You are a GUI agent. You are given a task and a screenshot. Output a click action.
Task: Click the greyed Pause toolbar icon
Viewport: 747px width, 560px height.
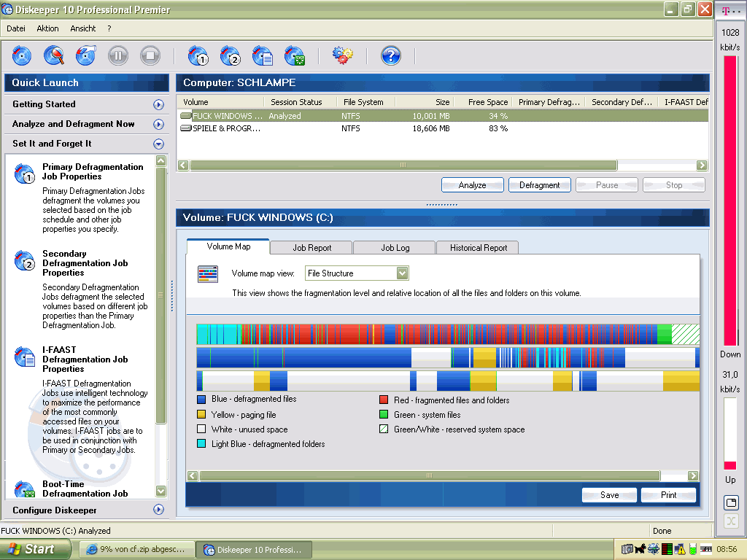click(118, 55)
